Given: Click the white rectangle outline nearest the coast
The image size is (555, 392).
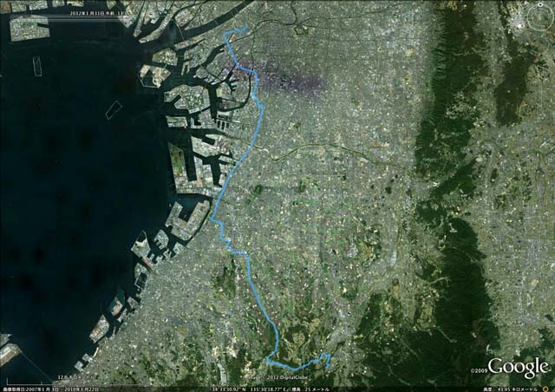Looking at the screenshot, I should point(114,109).
